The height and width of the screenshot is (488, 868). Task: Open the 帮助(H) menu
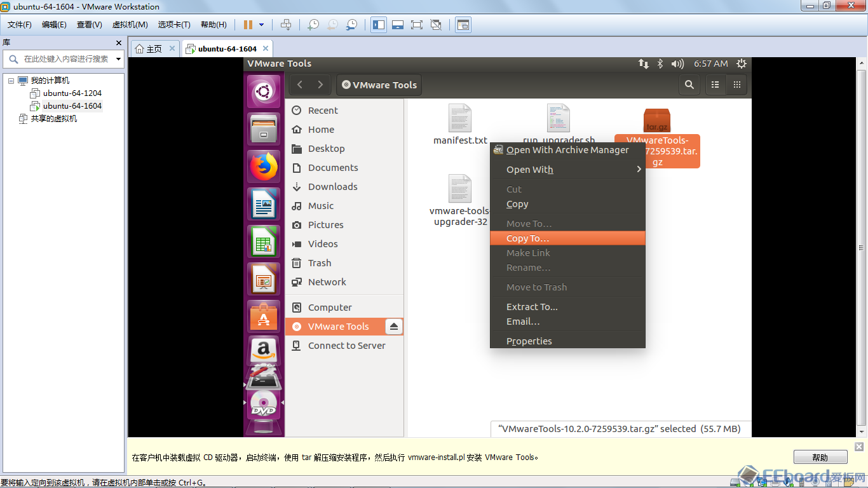(x=214, y=25)
